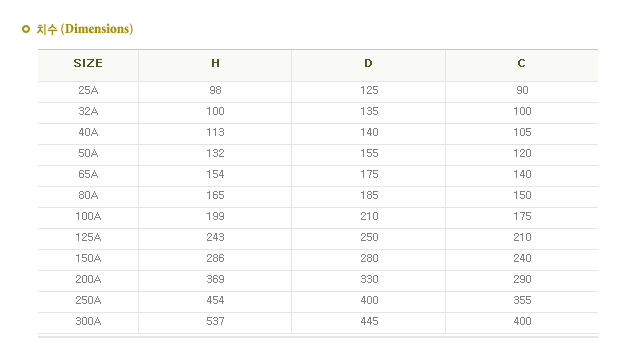Click the C column header
This screenshot has width=623, height=362.
[522, 63]
